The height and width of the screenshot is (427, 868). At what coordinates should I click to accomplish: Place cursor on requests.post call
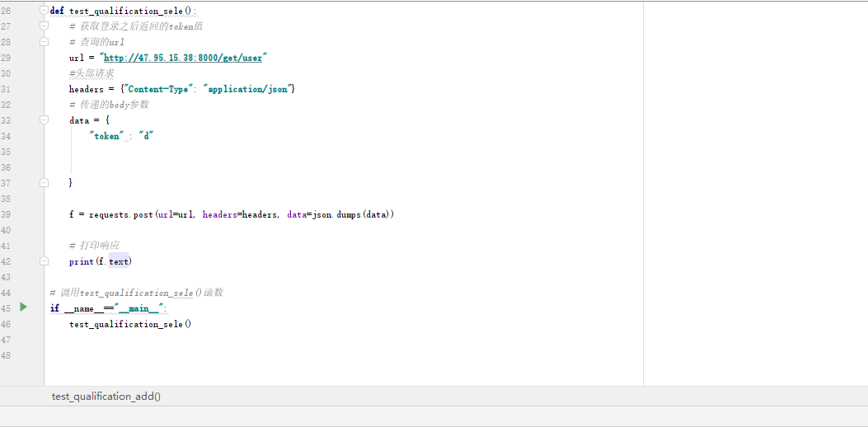coord(120,214)
